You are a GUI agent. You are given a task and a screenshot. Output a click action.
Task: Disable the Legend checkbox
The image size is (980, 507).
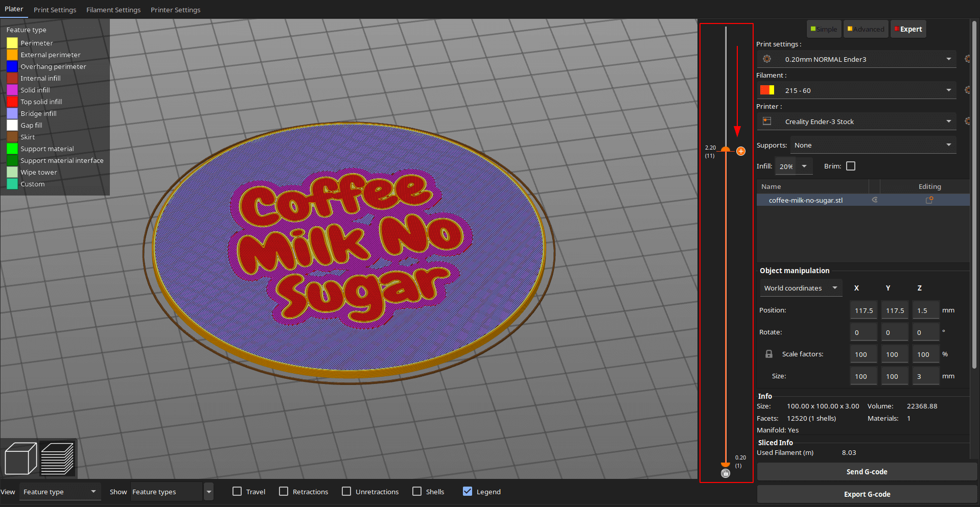pyautogui.click(x=467, y=491)
